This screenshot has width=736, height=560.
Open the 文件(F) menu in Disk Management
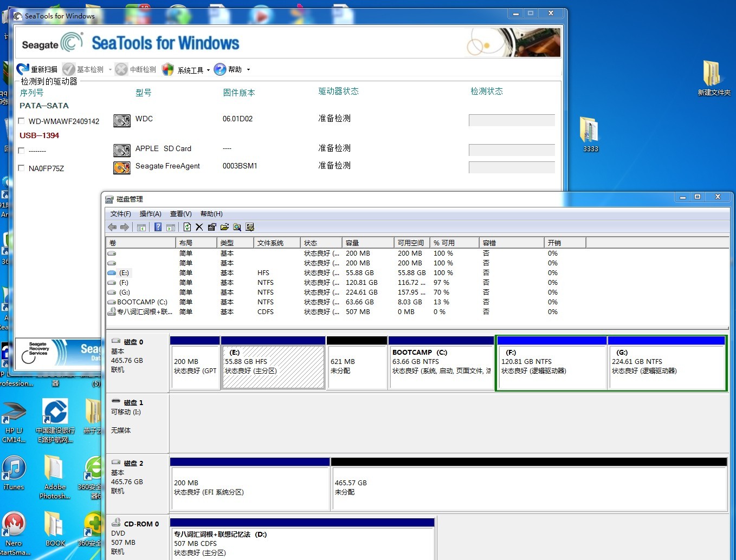120,214
